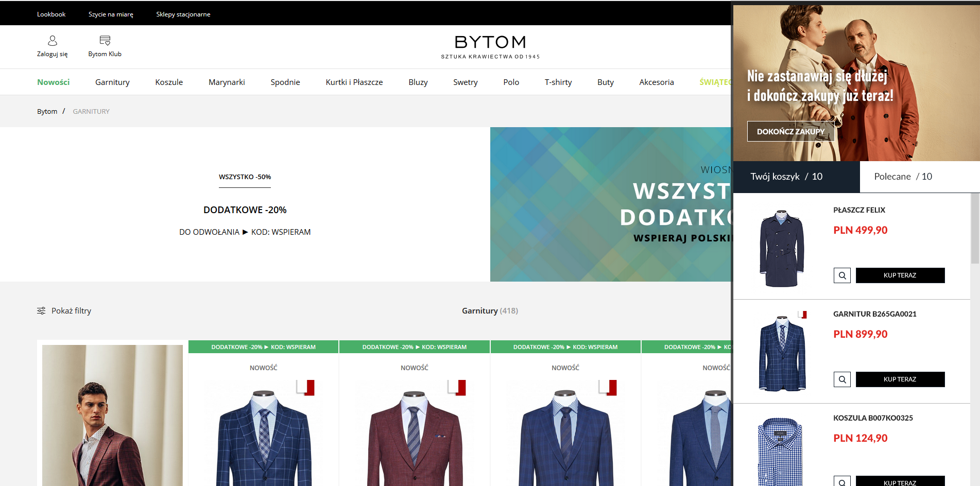Open the Garnitury menu category
Viewport: 980px width, 486px height.
[x=112, y=82]
